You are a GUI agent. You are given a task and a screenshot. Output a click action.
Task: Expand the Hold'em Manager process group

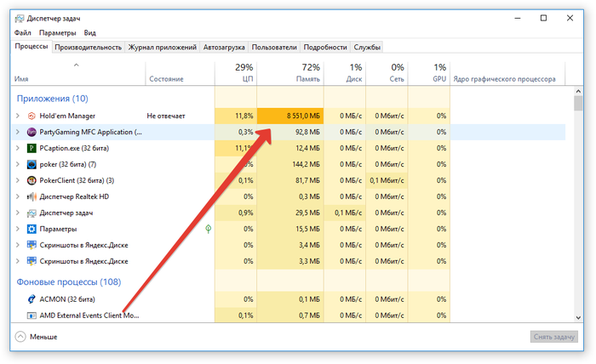pyautogui.click(x=18, y=116)
